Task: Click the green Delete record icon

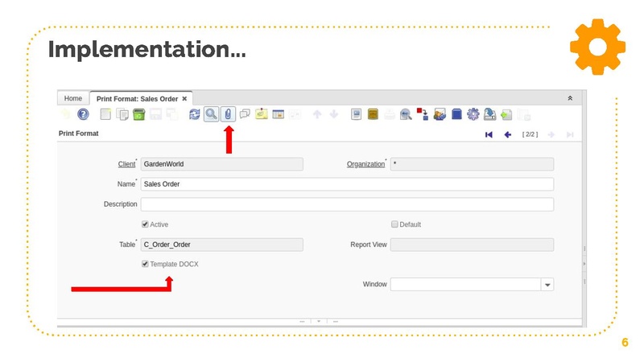Action: pyautogui.click(x=138, y=114)
